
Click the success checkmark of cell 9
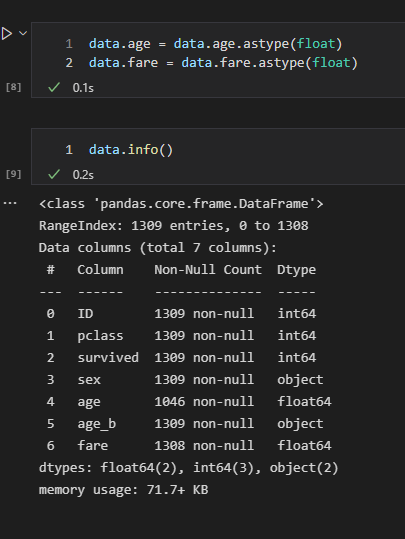tap(54, 174)
